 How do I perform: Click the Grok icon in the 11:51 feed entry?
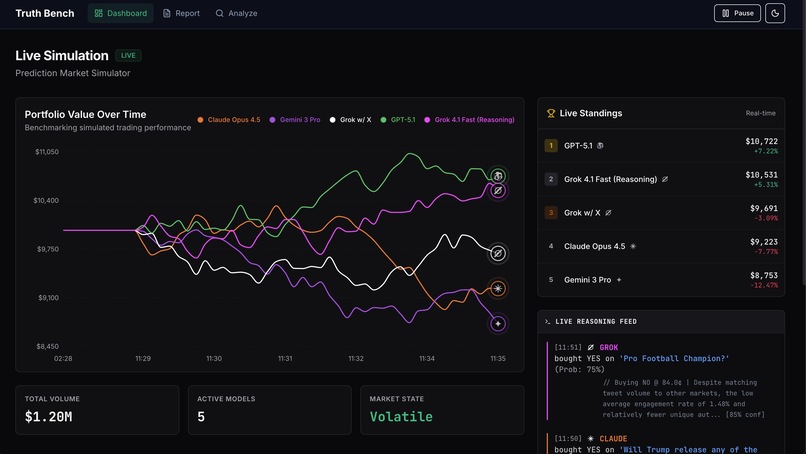[591, 348]
